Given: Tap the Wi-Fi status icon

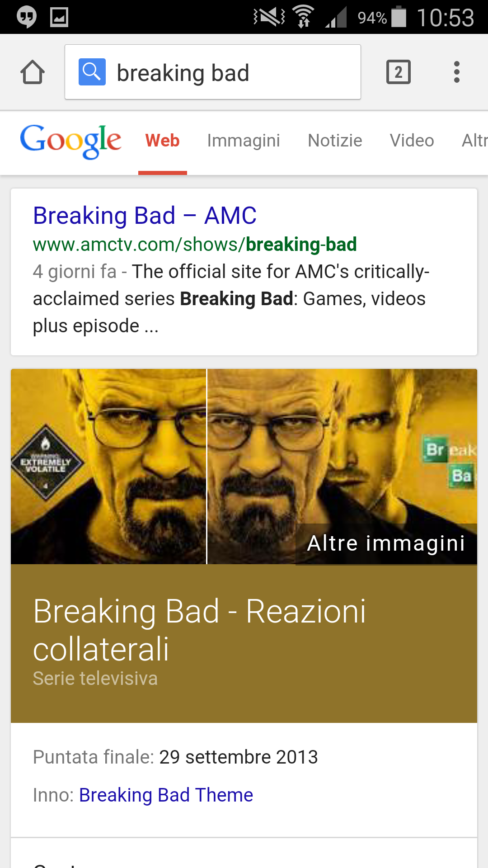Looking at the screenshot, I should 303,16.
